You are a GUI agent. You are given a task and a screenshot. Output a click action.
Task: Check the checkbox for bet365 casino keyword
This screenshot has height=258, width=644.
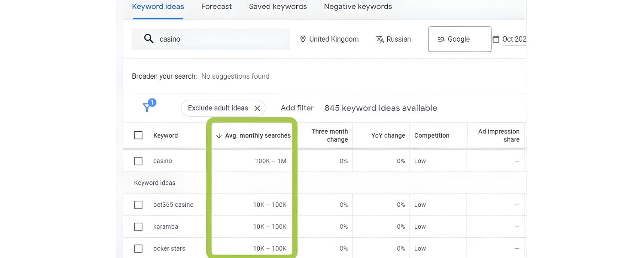click(x=138, y=205)
